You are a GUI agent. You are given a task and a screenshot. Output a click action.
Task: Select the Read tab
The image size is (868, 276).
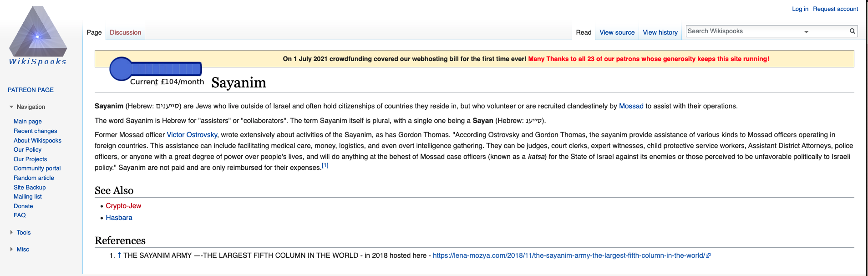584,32
